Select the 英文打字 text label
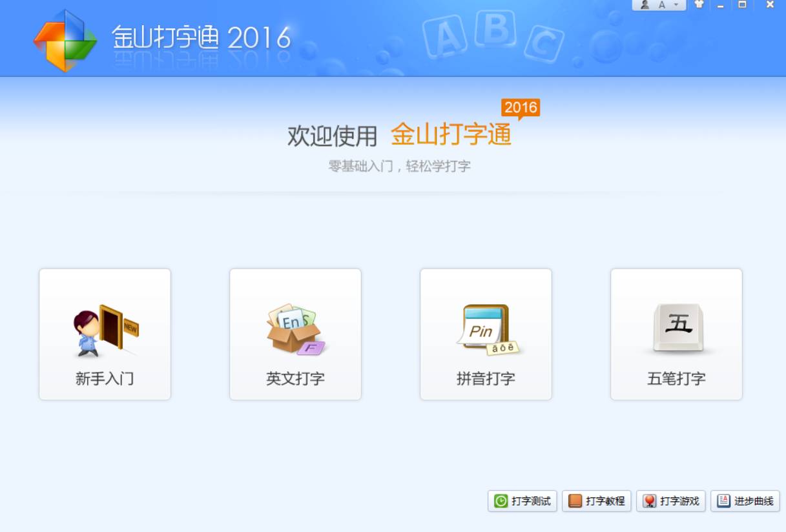This screenshot has width=786, height=532. point(295,378)
